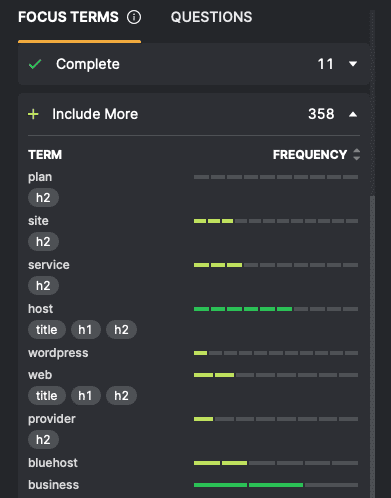Click the frequency bar for host

pos(276,309)
